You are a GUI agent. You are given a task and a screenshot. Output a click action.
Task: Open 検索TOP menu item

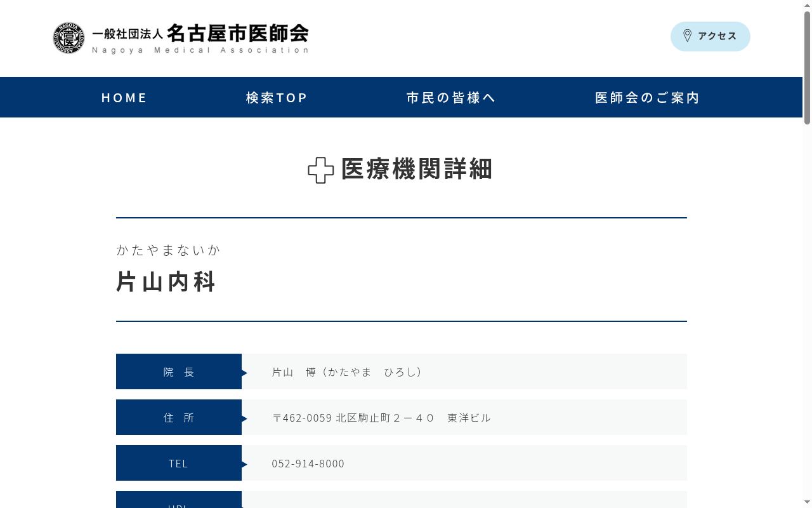pyautogui.click(x=277, y=97)
